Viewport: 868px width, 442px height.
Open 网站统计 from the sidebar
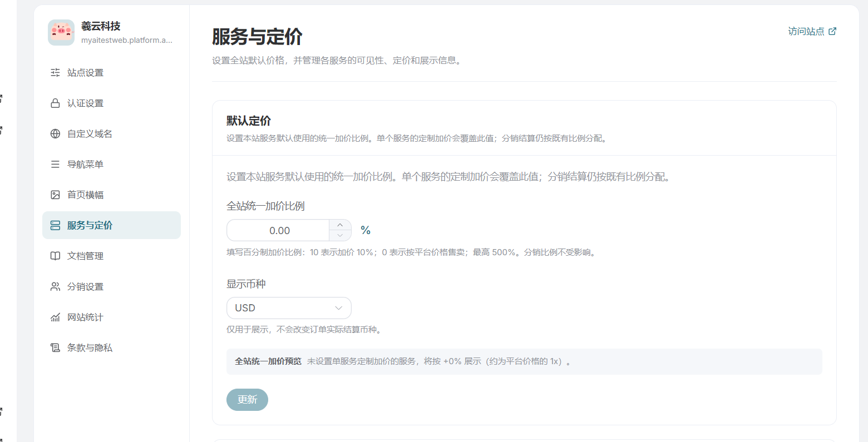point(111,317)
